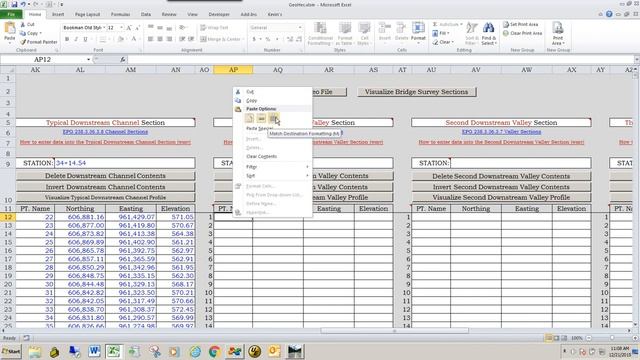The height and width of the screenshot is (360, 640).
Task: Save the workbook from Quick Access toolbar
Action: pyautogui.click(x=14, y=4)
